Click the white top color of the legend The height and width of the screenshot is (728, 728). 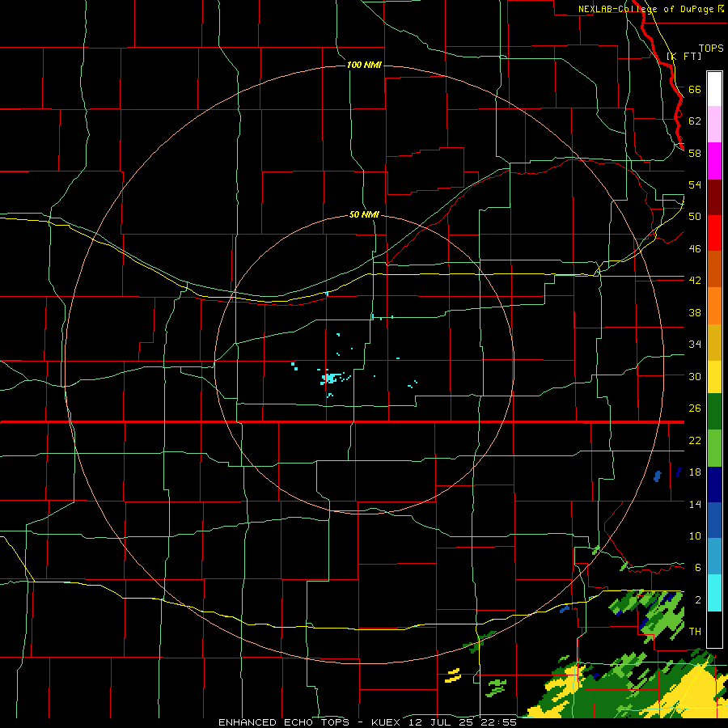(x=714, y=89)
